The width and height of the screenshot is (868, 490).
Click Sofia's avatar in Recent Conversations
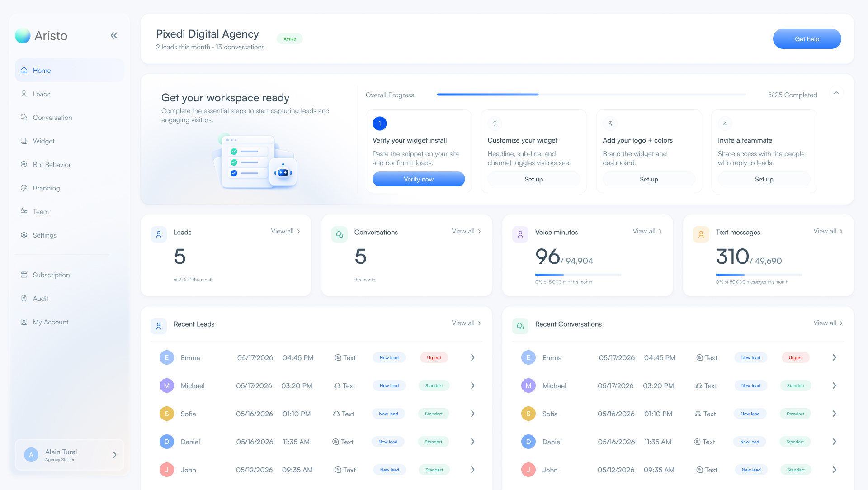pyautogui.click(x=528, y=414)
